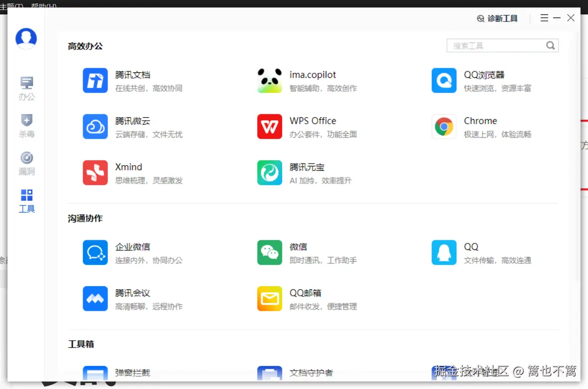Select the 工具 sidebar tab
588x389 pixels.
coord(26,201)
